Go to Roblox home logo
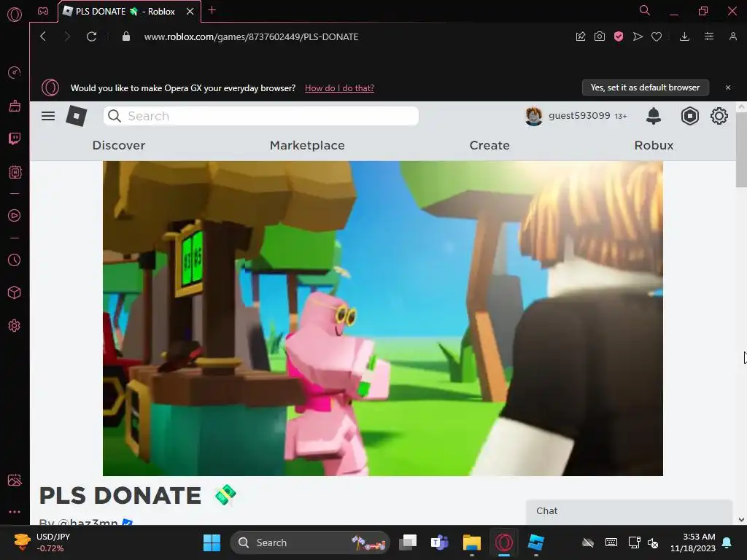 pyautogui.click(x=76, y=116)
